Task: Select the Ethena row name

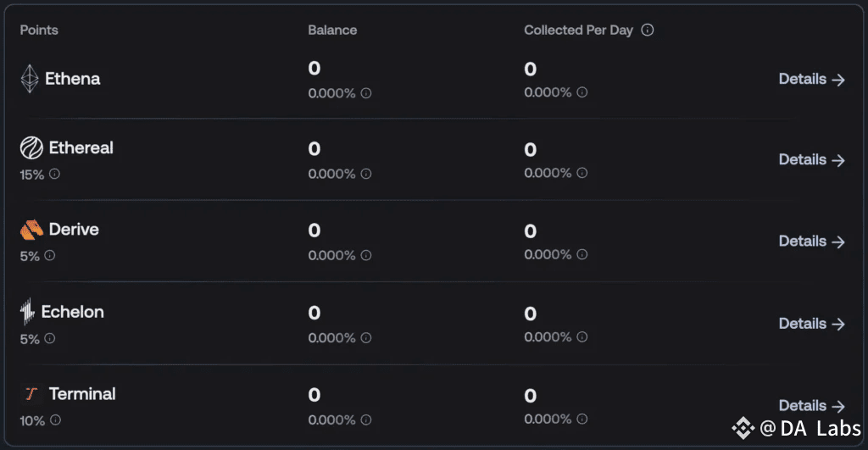Action: (73, 79)
